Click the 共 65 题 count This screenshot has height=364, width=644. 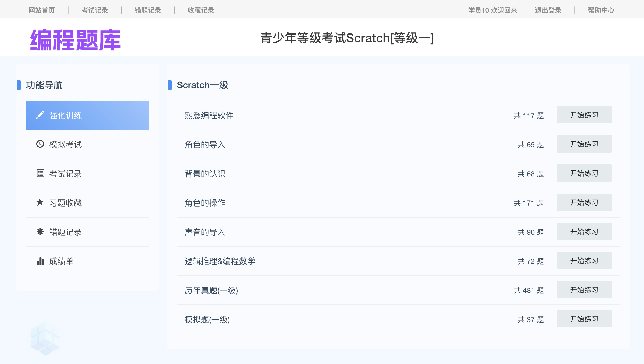click(531, 145)
